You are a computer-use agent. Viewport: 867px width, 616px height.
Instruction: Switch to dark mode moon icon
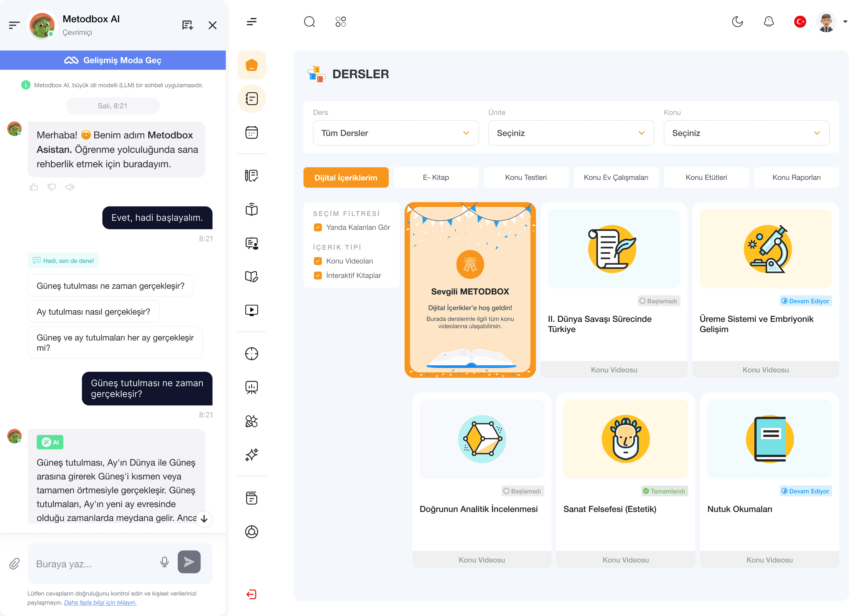(x=737, y=22)
